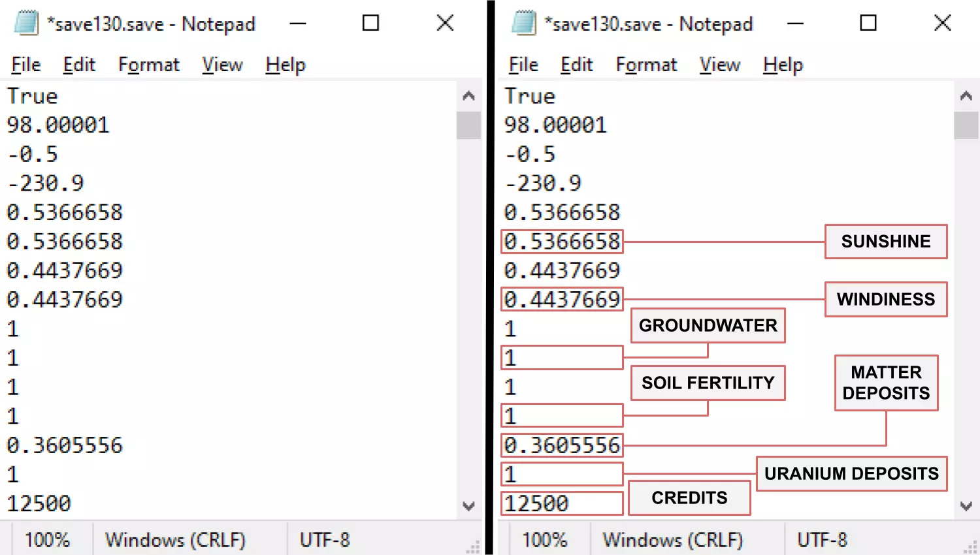The height and width of the screenshot is (555, 980).
Task: Place cursor on "-230.9" line in right window
Action: (543, 183)
